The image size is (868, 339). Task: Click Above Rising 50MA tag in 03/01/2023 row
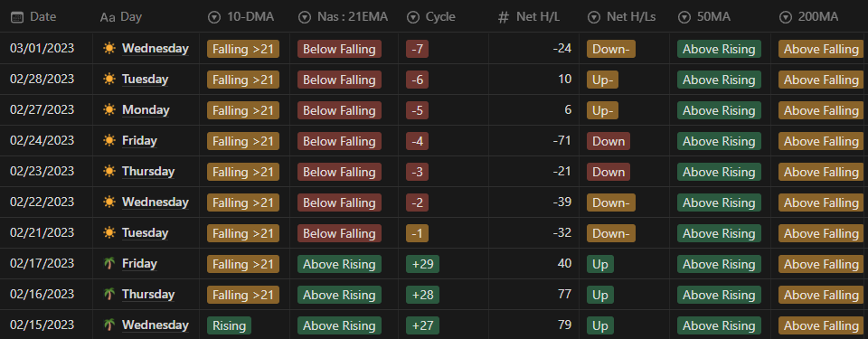coord(719,50)
